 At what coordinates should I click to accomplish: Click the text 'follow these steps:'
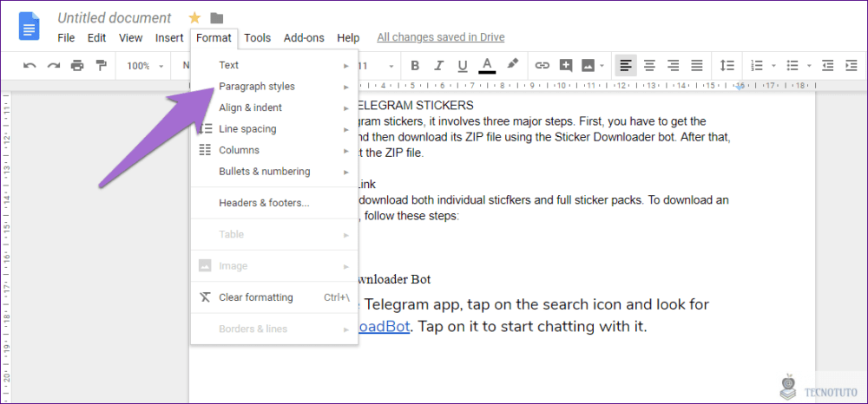(x=411, y=216)
